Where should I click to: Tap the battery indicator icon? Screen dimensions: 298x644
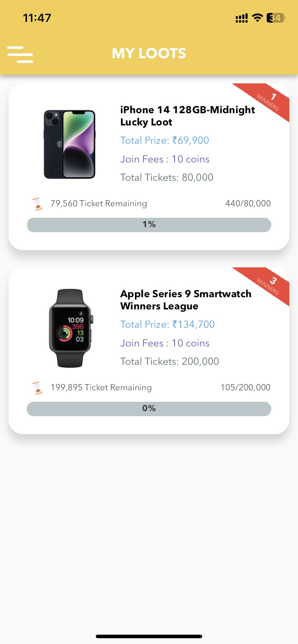click(276, 18)
